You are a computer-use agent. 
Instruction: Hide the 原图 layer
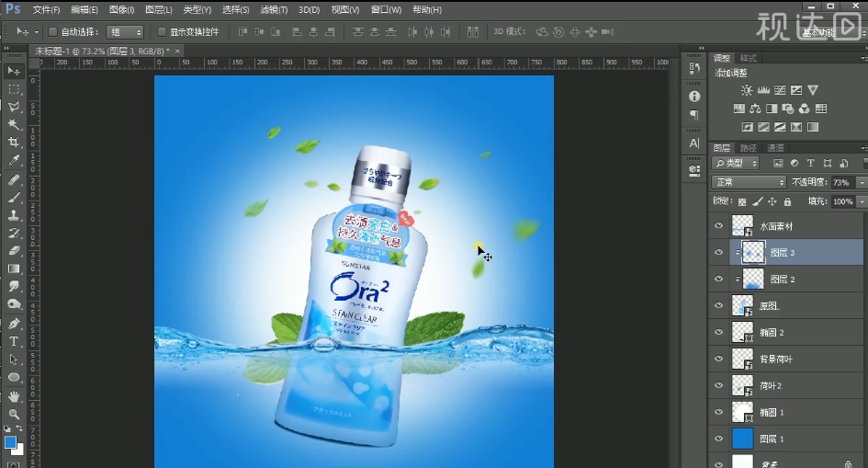718,306
